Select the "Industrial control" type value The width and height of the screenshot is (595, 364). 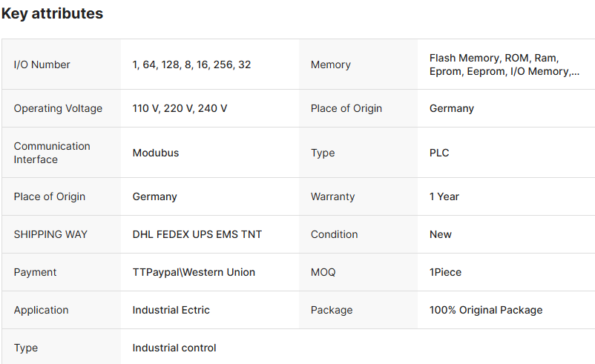(174, 348)
